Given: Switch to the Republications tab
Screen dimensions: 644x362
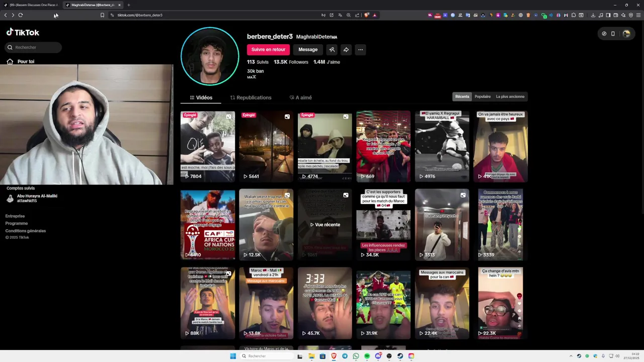Looking at the screenshot, I should pos(251,98).
